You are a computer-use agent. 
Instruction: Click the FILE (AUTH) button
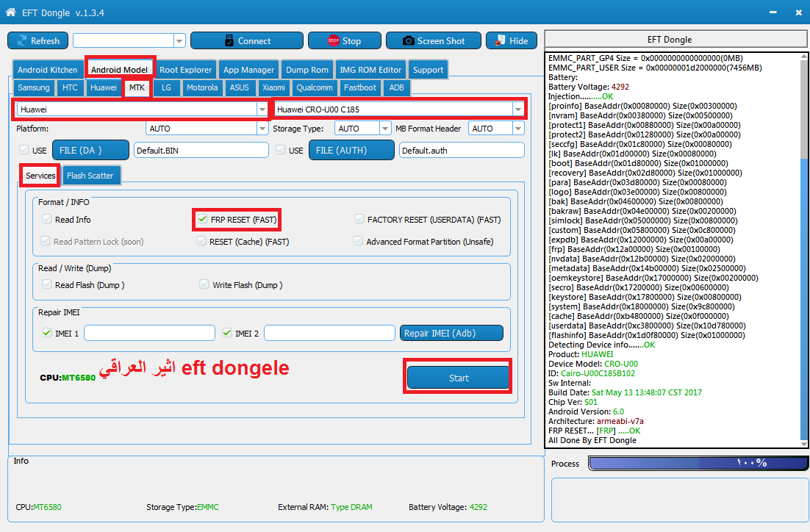point(351,151)
